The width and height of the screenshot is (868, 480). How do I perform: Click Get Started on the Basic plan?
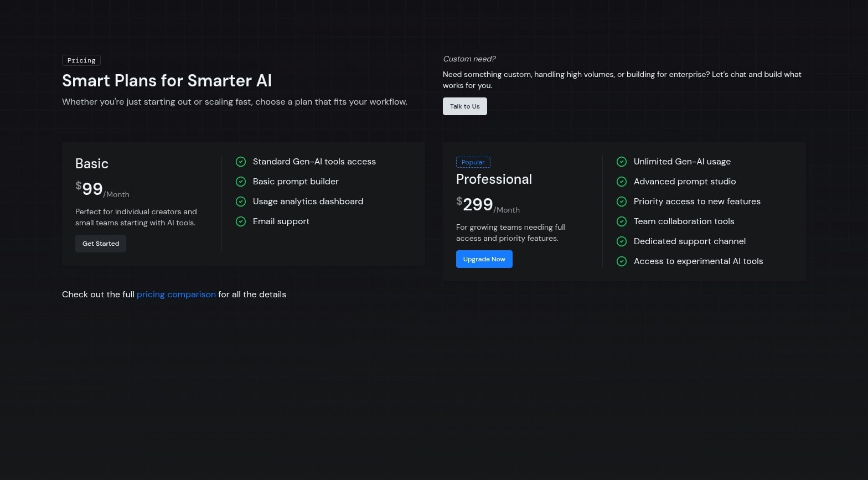point(101,244)
